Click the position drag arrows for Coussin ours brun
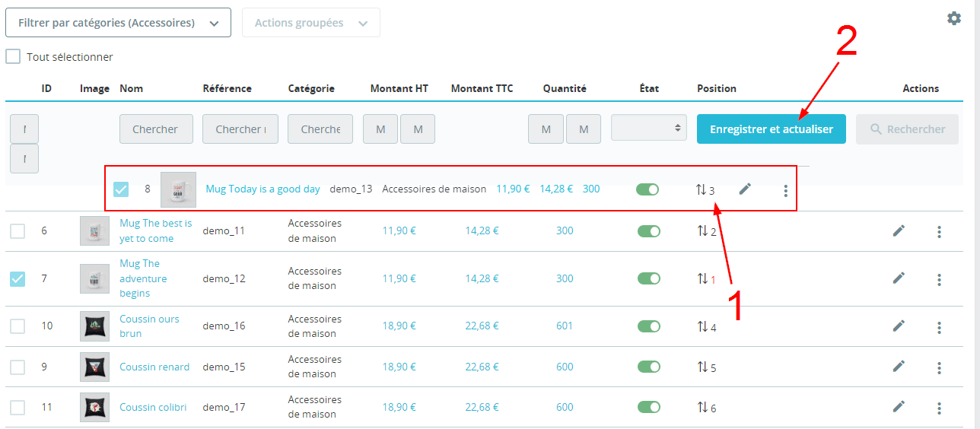This screenshot has height=429, width=980. [702, 327]
